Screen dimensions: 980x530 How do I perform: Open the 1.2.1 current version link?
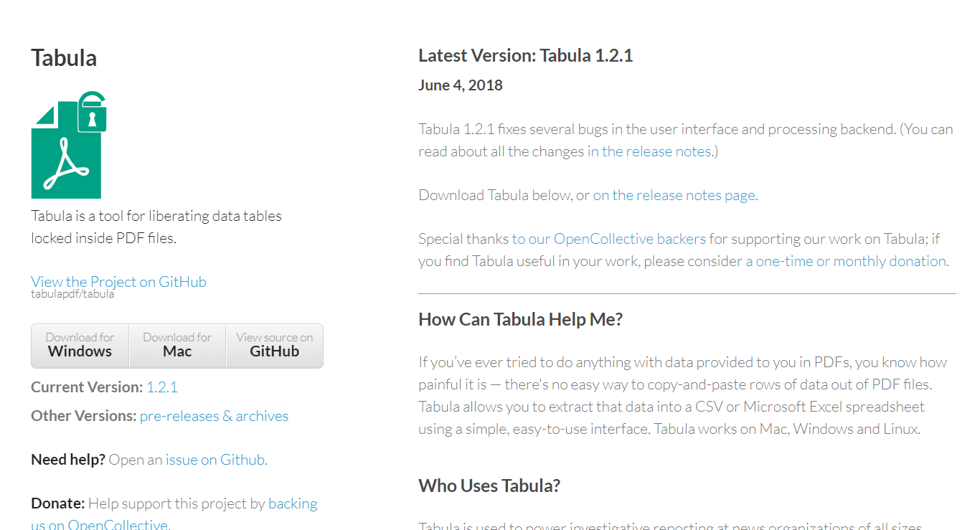click(162, 387)
